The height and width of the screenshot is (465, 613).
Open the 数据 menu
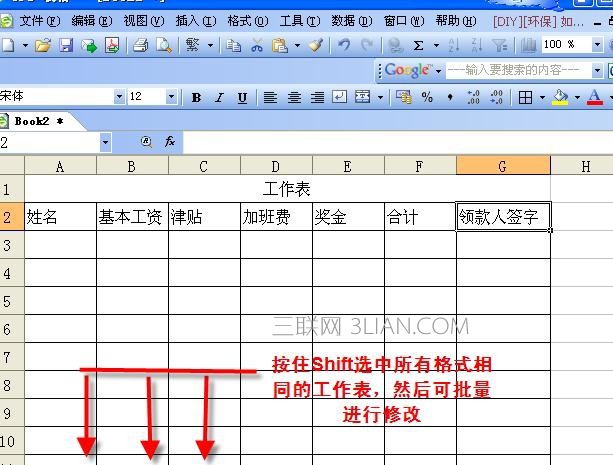[351, 21]
